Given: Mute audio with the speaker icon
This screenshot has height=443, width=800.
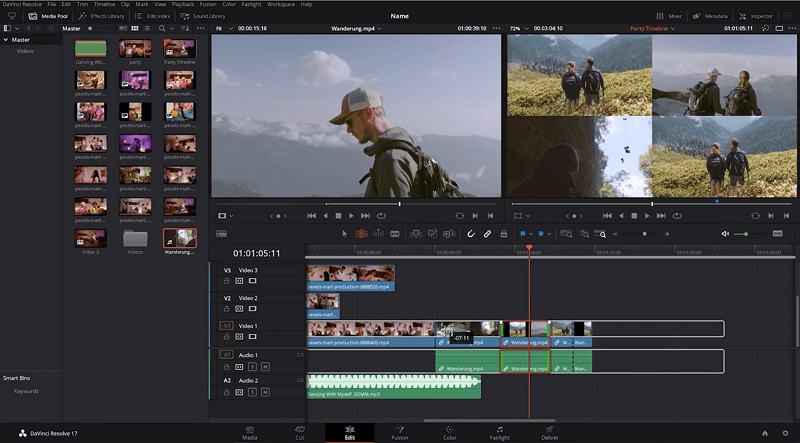Looking at the screenshot, I should 725,234.
